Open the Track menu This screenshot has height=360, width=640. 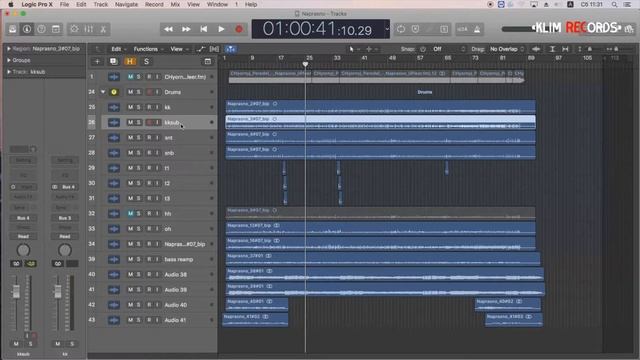click(100, 4)
